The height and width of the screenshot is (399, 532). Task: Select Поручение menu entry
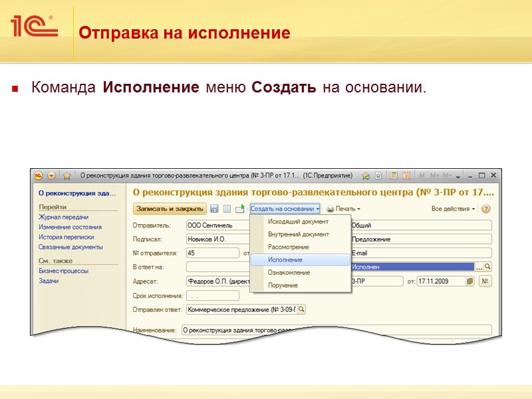(283, 285)
